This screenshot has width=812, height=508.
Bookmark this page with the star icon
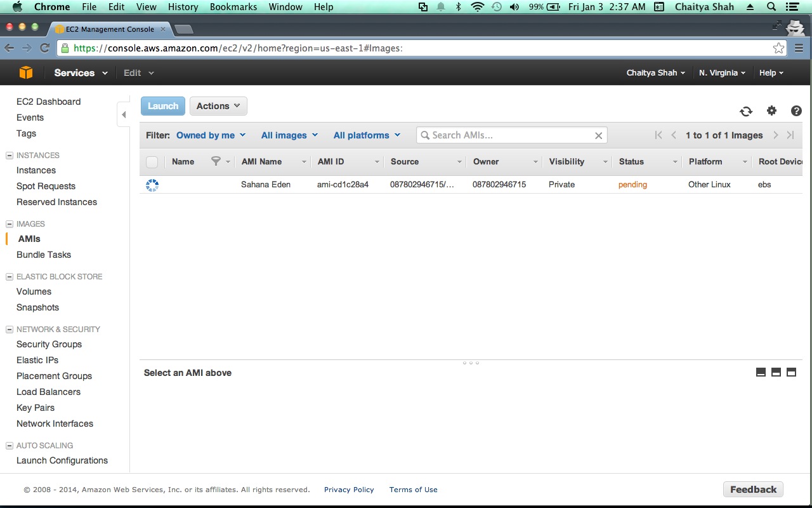pos(778,48)
